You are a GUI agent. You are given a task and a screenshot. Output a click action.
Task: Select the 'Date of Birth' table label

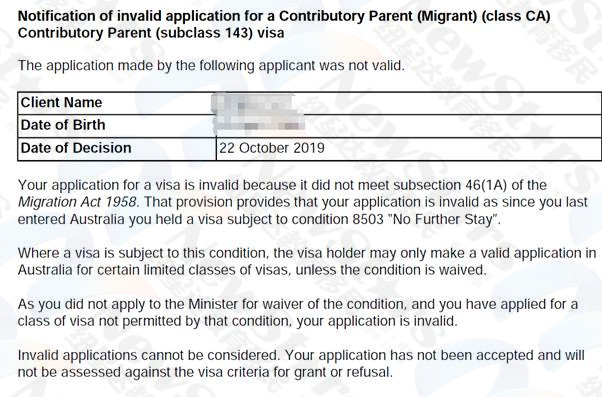(x=63, y=125)
